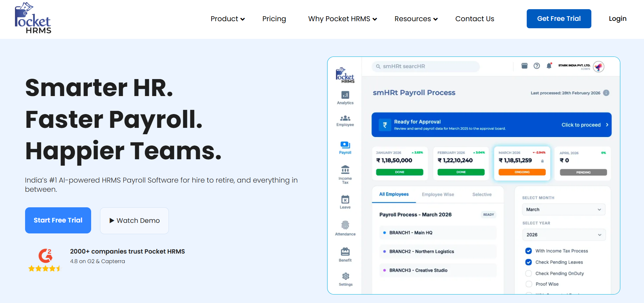The width and height of the screenshot is (644, 303).
Task: Expand the Product dropdown menu
Action: (x=228, y=19)
